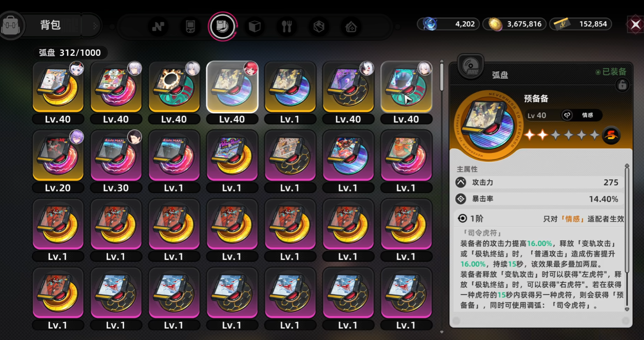644x340 pixels.
Task: Select the N-shaped first category icon
Action: [158, 27]
